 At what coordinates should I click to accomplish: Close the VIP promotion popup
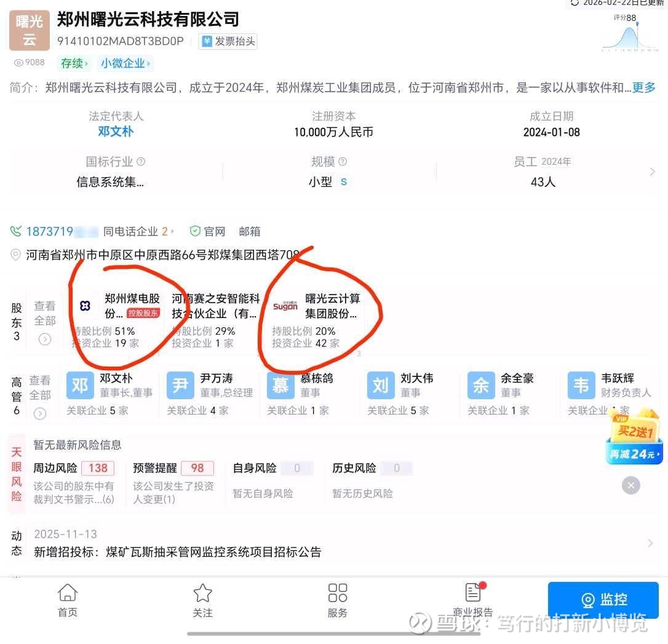tap(631, 485)
